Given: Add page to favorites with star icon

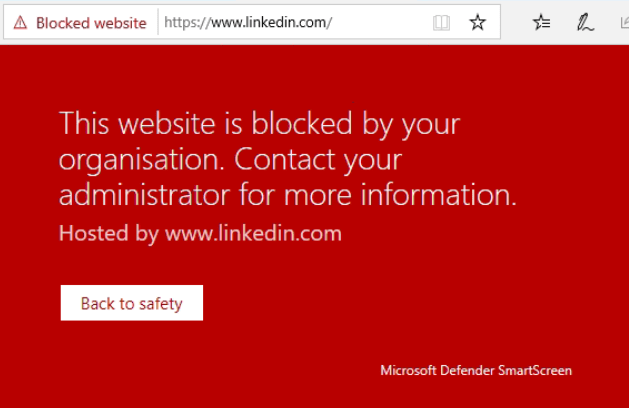Looking at the screenshot, I should pos(477,22).
